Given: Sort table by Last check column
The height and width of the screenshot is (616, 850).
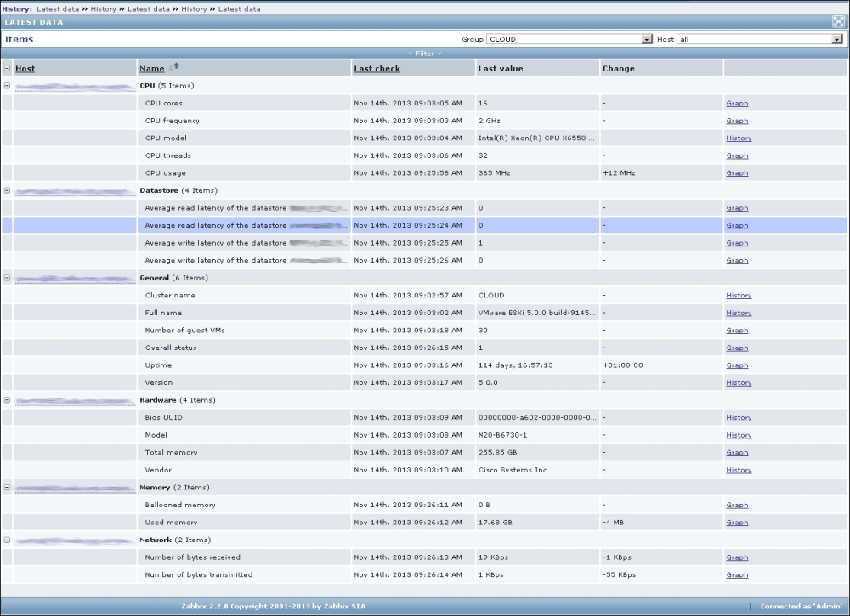Looking at the screenshot, I should pyautogui.click(x=377, y=69).
